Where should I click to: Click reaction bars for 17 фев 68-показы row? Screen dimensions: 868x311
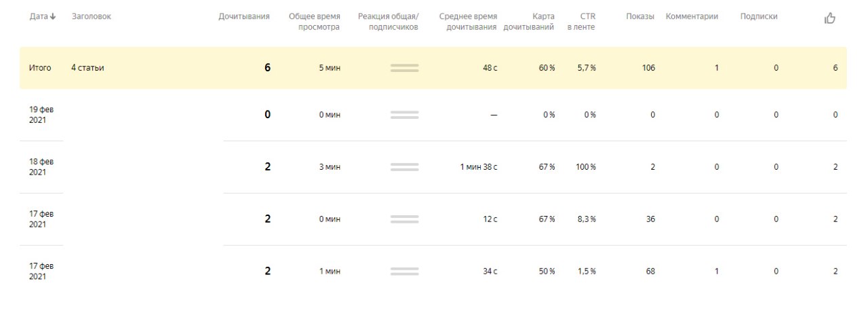[404, 272]
